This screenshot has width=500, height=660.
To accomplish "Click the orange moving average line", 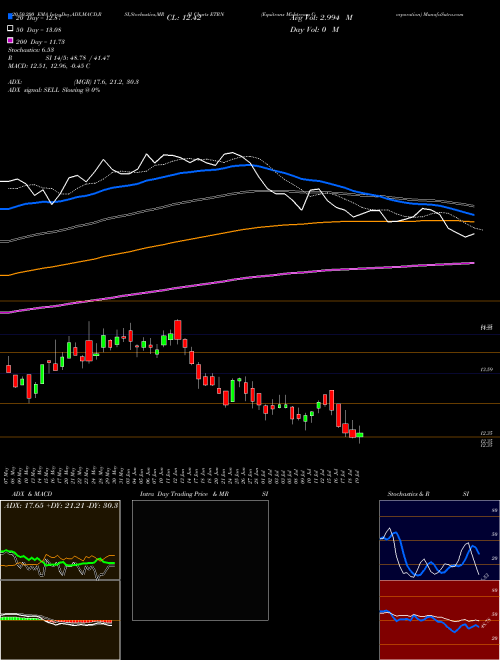I will click(238, 230).
